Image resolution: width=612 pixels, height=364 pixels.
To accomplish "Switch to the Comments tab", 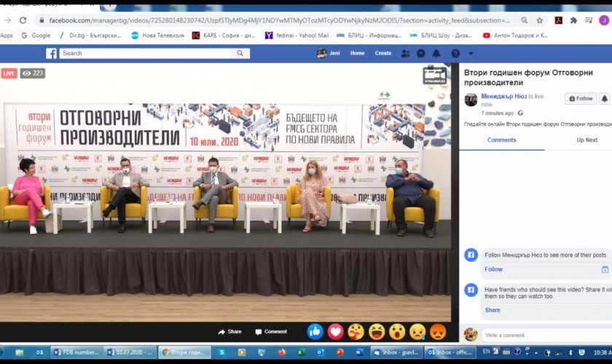I will (501, 140).
